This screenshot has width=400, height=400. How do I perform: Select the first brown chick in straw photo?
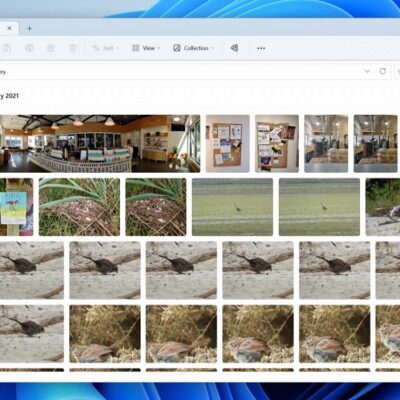[x=105, y=334]
